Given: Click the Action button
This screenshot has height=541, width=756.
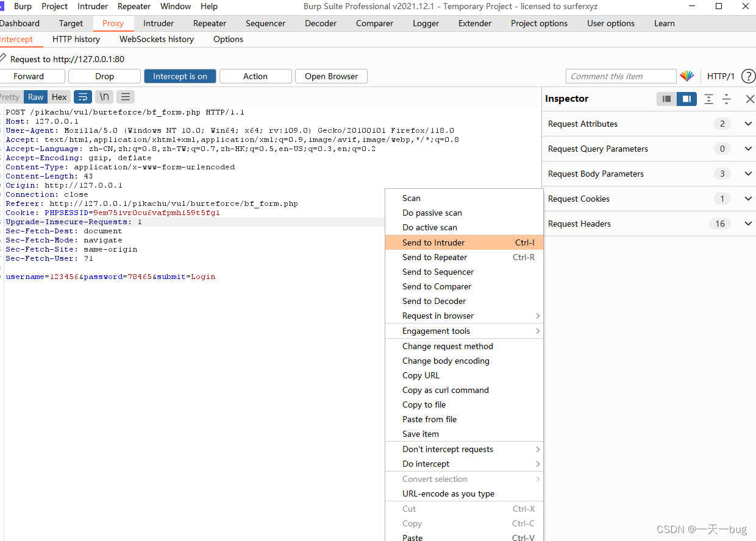Looking at the screenshot, I should (255, 76).
